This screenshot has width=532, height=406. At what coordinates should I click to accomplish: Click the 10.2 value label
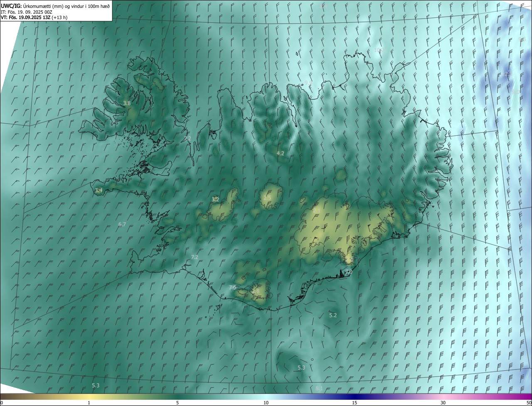pos(378,50)
